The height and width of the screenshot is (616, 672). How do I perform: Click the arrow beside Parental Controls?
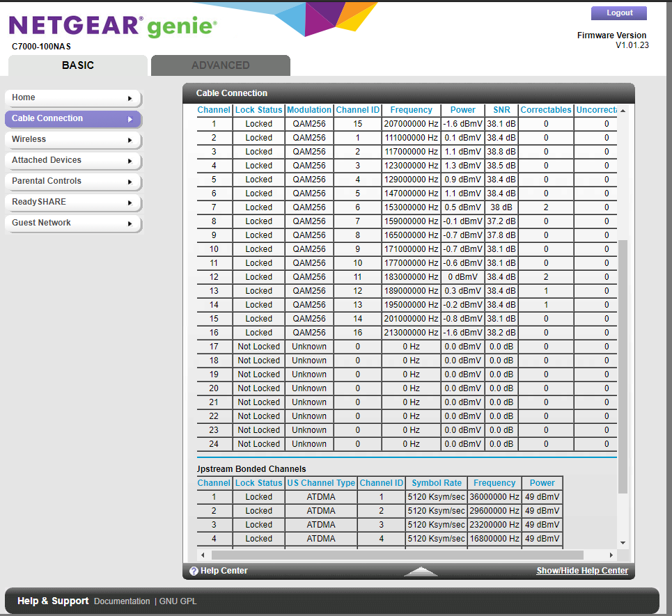pos(130,182)
